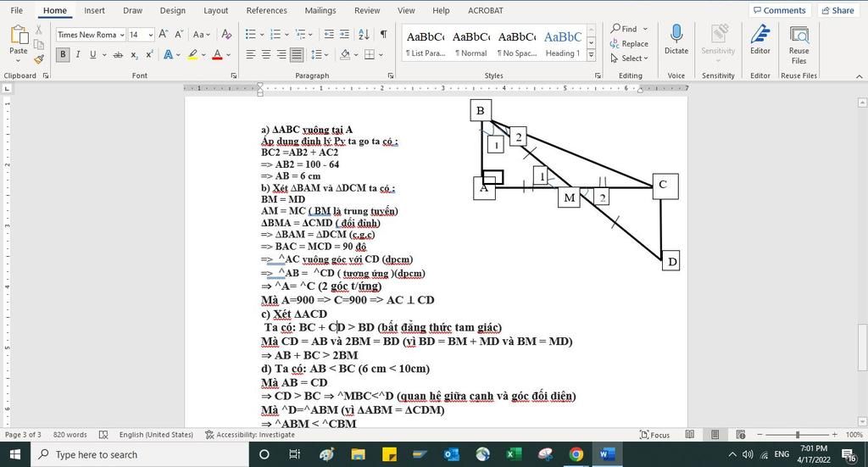Switch to the Layout tab
868x467 pixels.
coord(215,10)
